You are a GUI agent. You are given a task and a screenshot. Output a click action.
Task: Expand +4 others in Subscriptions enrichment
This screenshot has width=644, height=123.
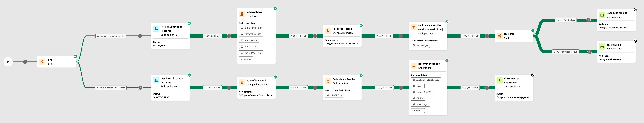246,59
